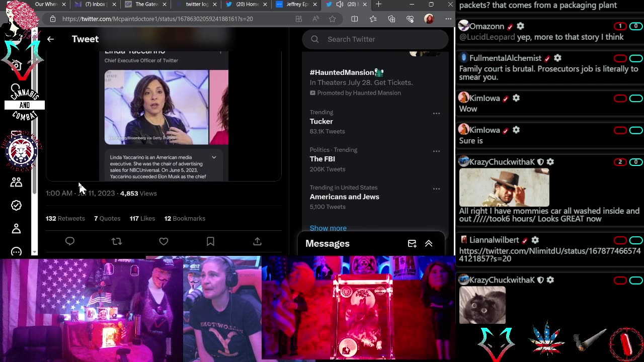
Task: Open Browser essentials heart icon
Action: (x=410, y=19)
